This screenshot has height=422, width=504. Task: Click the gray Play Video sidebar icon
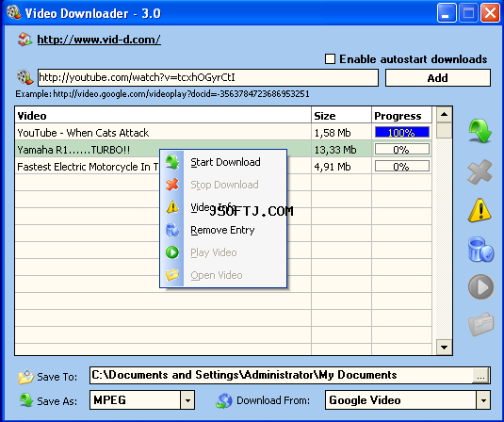point(480,287)
